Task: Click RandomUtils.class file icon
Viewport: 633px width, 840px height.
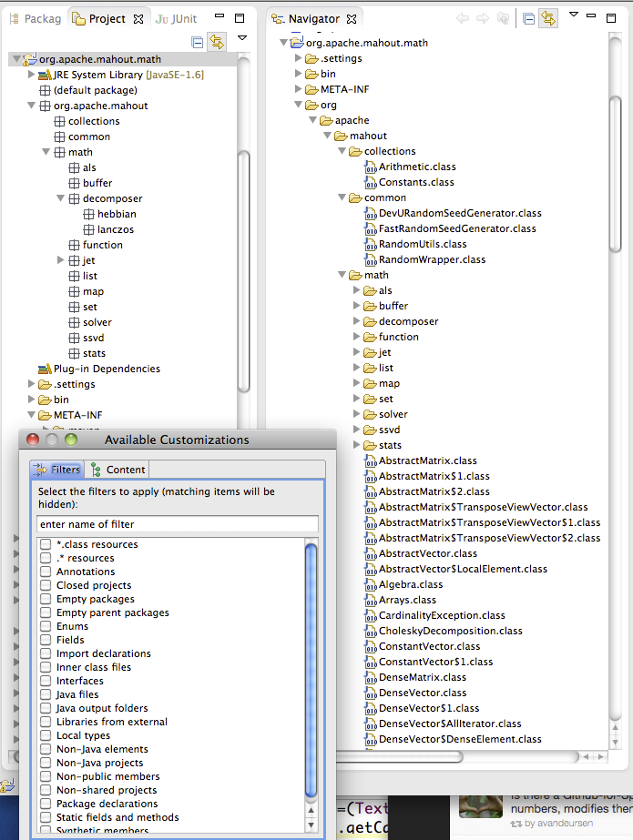Action: coord(371,244)
